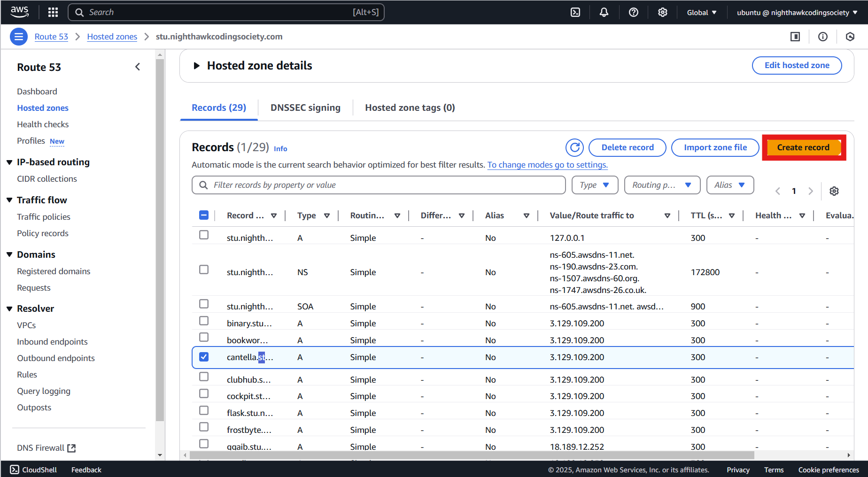Select the bookwor record checkbox
Image resolution: width=868 pixels, height=477 pixels.
(204, 337)
